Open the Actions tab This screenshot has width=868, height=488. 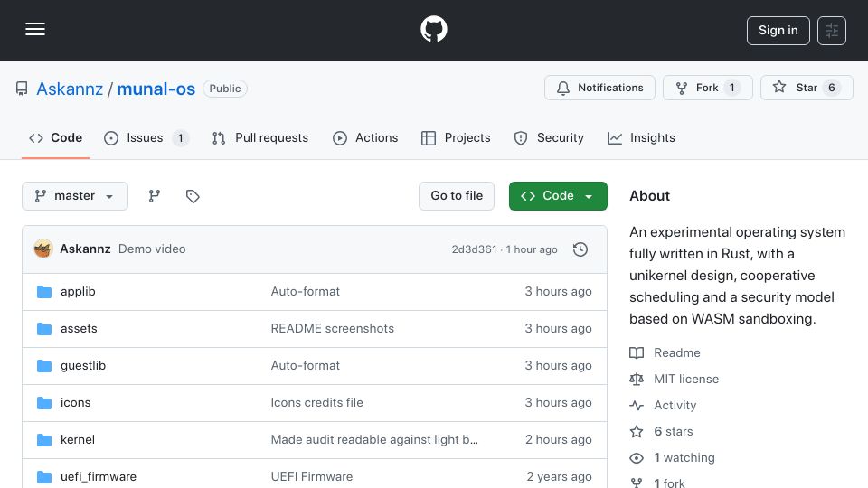click(x=365, y=137)
